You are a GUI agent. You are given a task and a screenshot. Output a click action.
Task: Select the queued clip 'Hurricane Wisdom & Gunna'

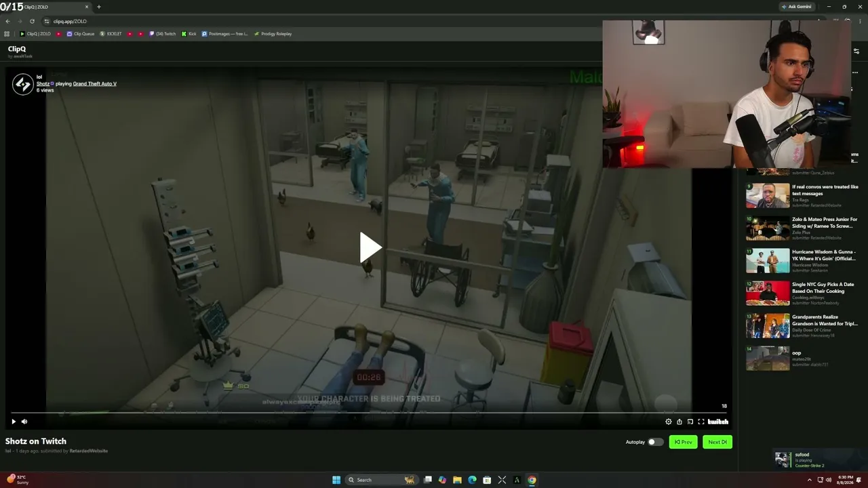(802, 261)
